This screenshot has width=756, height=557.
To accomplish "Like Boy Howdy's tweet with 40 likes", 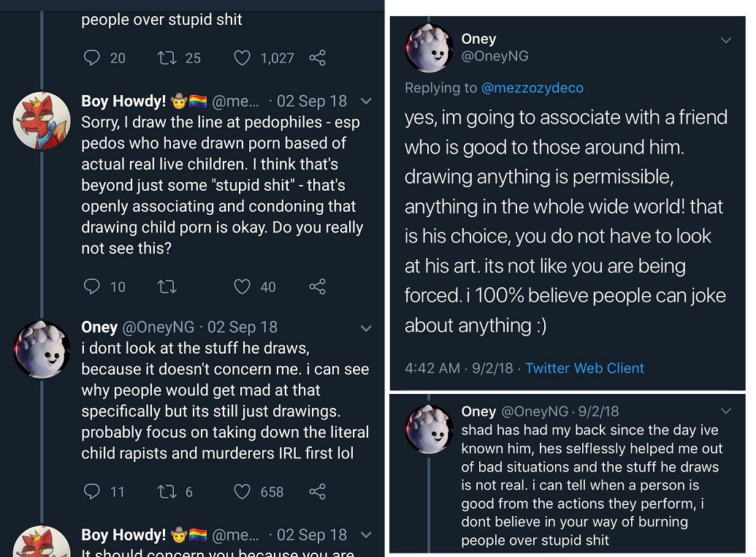I will [x=242, y=287].
